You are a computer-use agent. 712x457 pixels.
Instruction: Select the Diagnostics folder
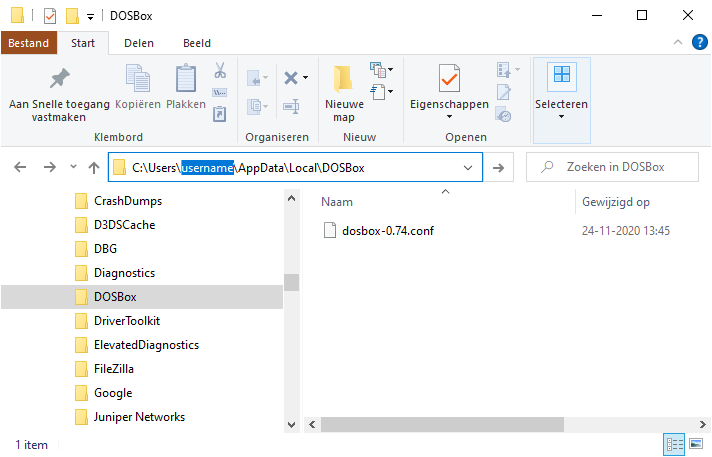(115, 273)
